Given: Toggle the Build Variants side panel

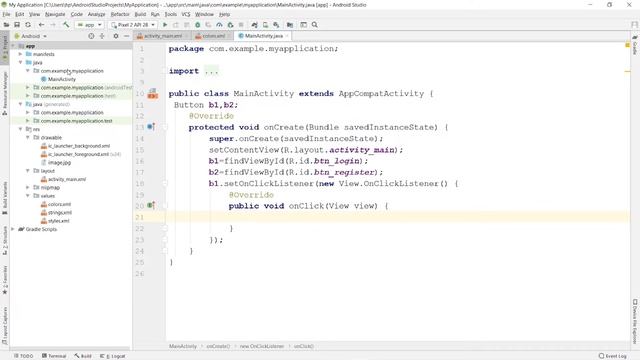Looking at the screenshot, I should [x=5, y=198].
